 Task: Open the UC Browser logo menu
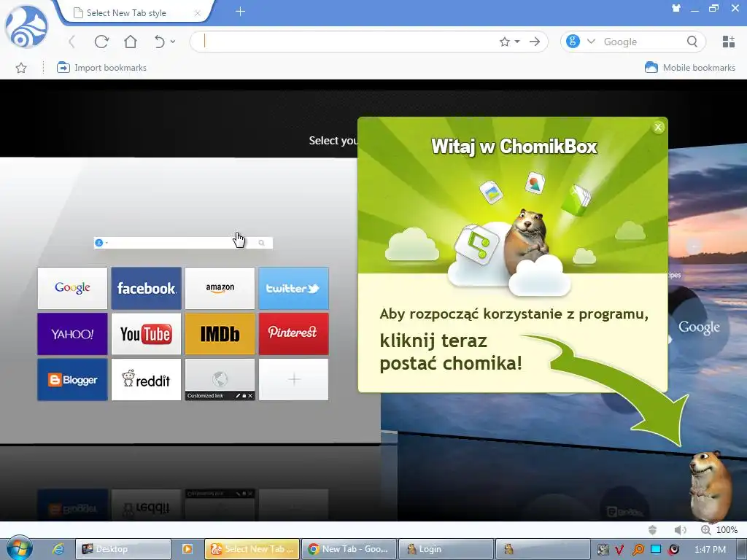point(26,27)
